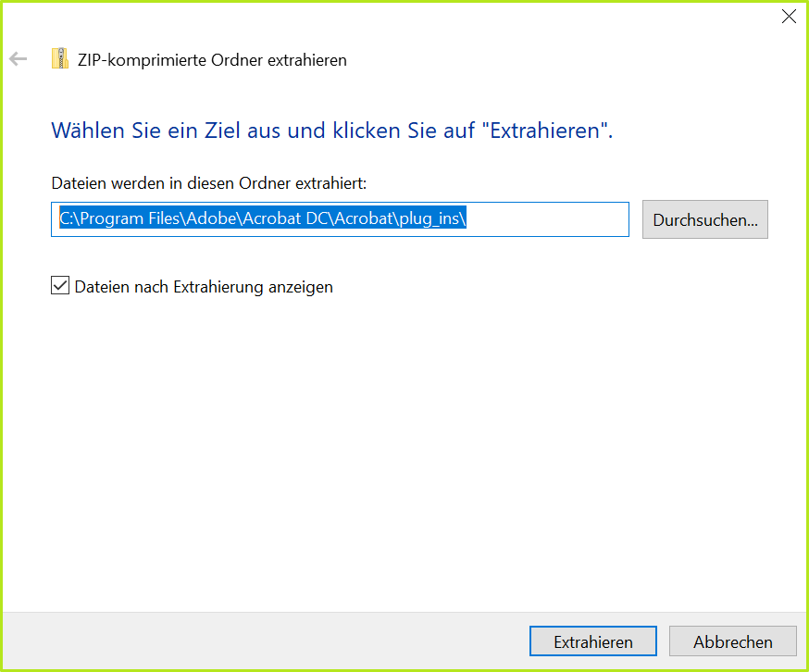Click the compressed folder symbol next to the title
The height and width of the screenshot is (672, 809).
59,56
